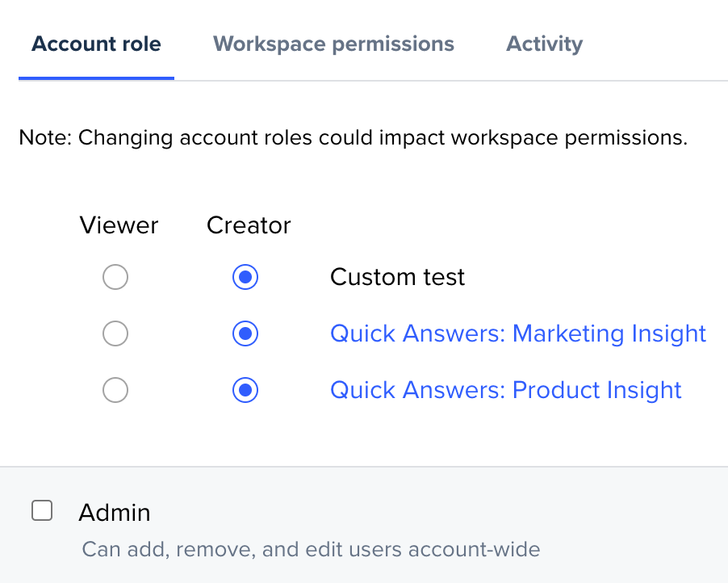This screenshot has width=728, height=583.
Task: Click the Creator column heading
Action: (x=249, y=225)
